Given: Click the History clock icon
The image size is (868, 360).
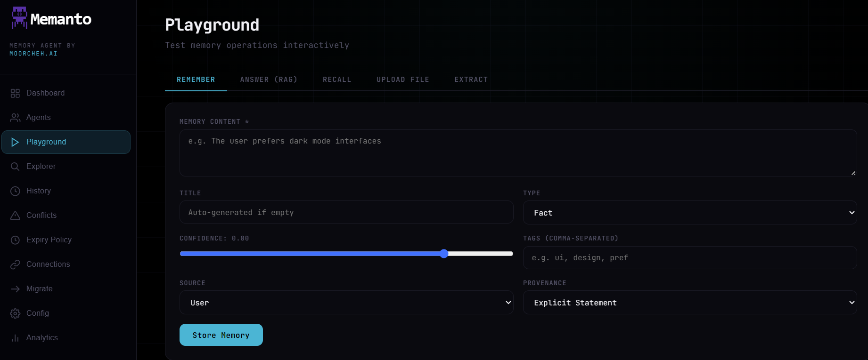Looking at the screenshot, I should 15,191.
